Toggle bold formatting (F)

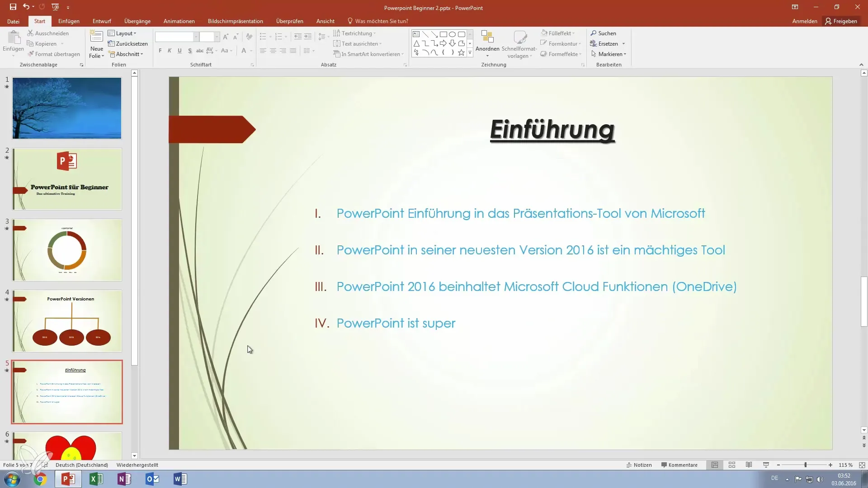160,51
